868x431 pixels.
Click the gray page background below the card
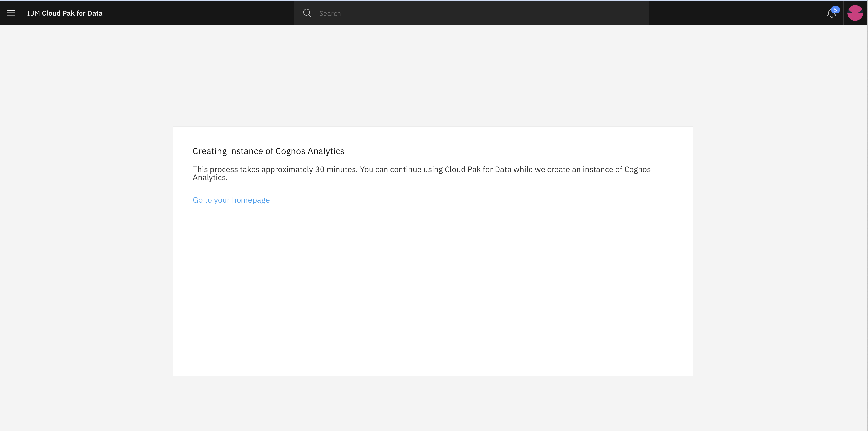pyautogui.click(x=433, y=403)
